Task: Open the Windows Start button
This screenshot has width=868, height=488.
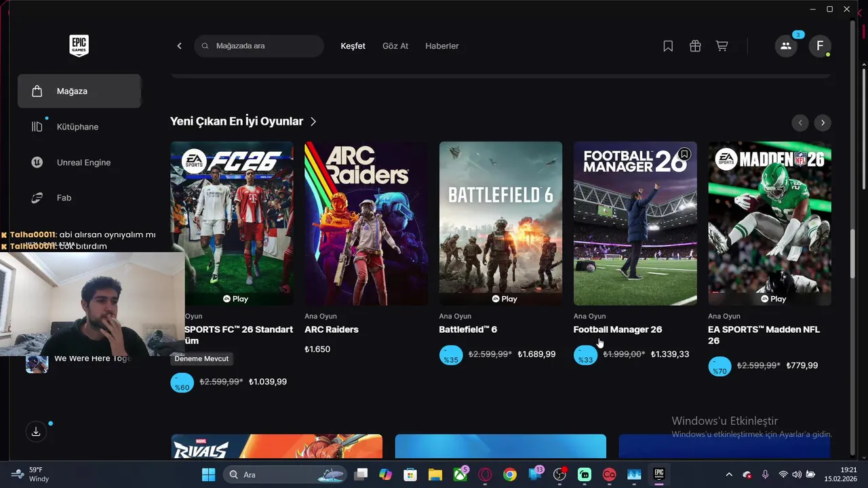Action: [x=208, y=474]
